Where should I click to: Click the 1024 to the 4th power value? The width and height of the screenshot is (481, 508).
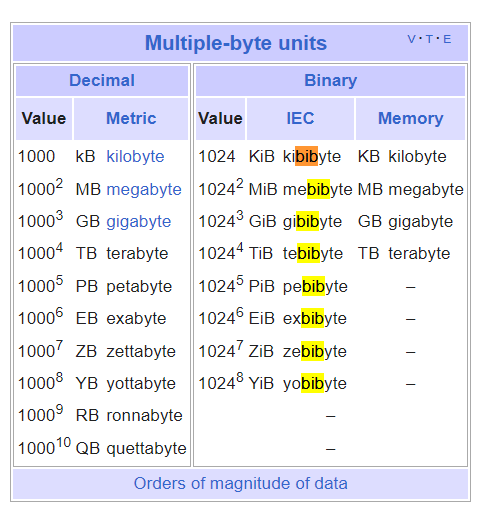(221, 252)
